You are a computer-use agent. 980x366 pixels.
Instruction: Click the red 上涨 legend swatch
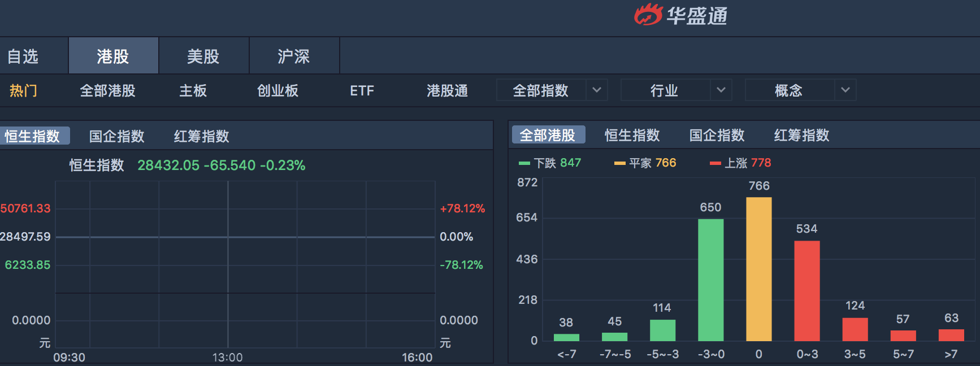pos(715,163)
